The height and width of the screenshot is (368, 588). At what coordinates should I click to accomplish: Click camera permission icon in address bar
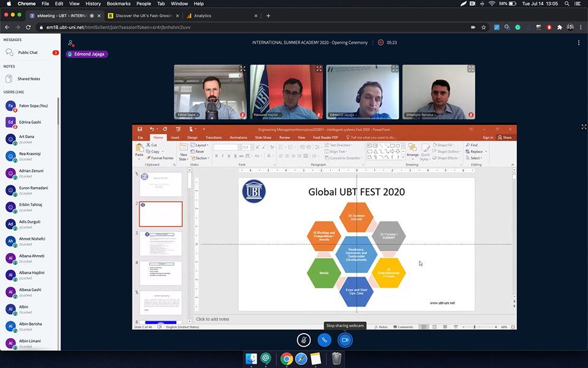473,28
